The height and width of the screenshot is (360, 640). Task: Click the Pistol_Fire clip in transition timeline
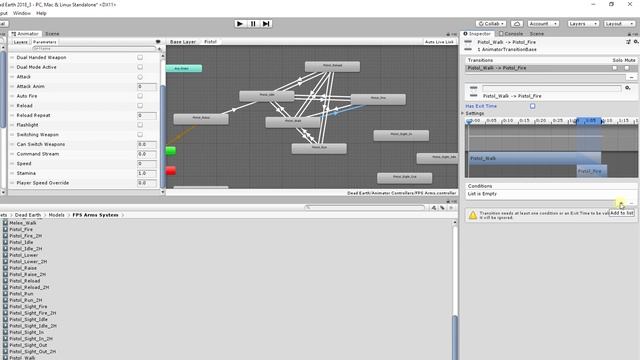click(592, 171)
